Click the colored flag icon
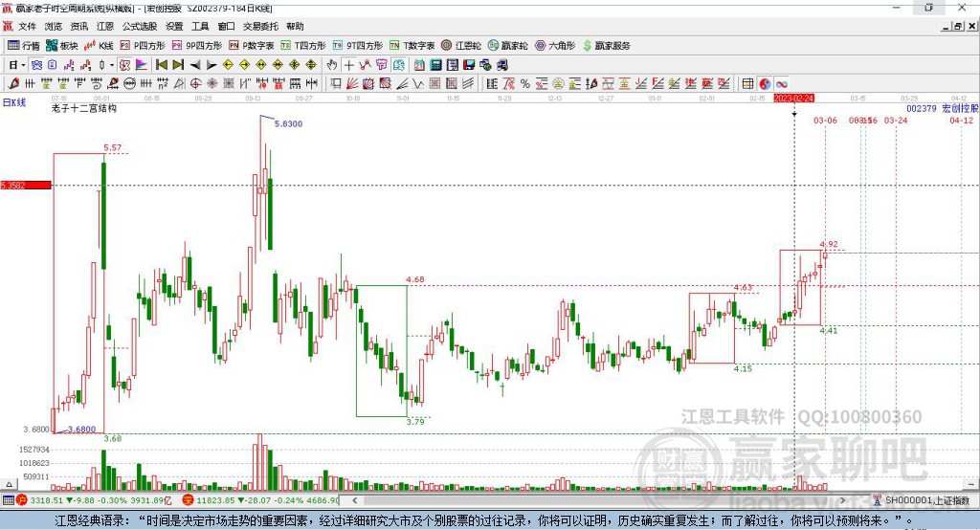Viewport: 980px width, 530px height. click(x=142, y=65)
